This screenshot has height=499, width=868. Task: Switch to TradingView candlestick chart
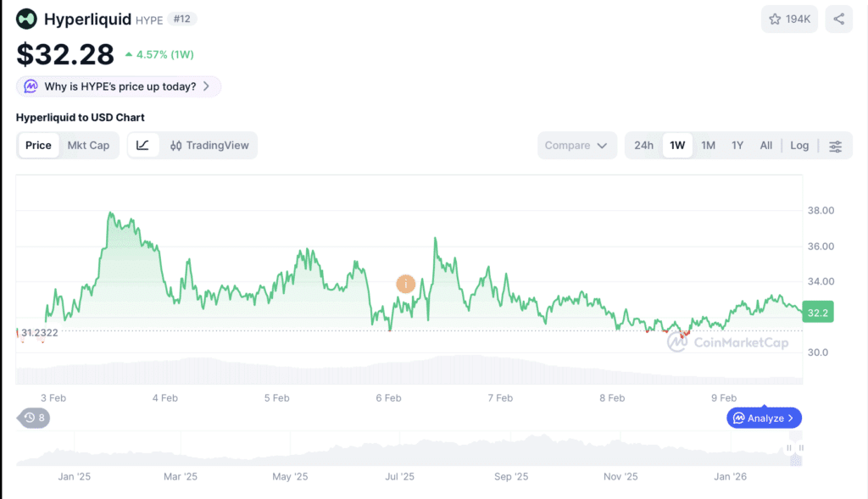click(209, 146)
